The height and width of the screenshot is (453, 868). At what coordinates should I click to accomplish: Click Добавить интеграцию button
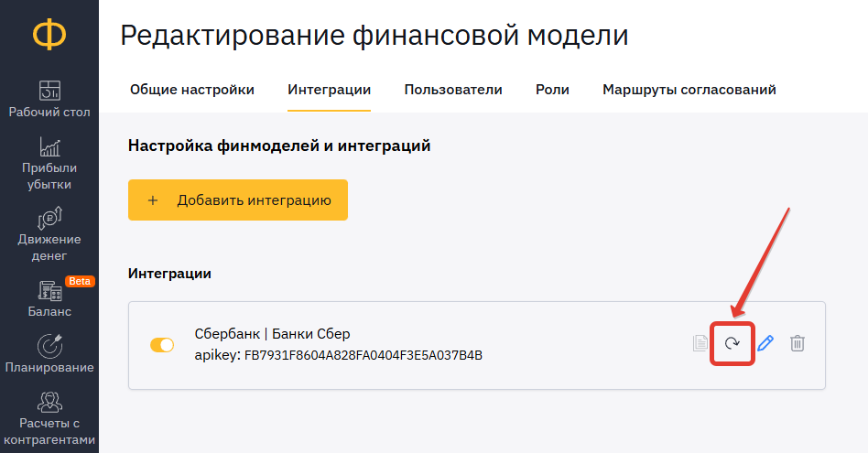coord(238,200)
